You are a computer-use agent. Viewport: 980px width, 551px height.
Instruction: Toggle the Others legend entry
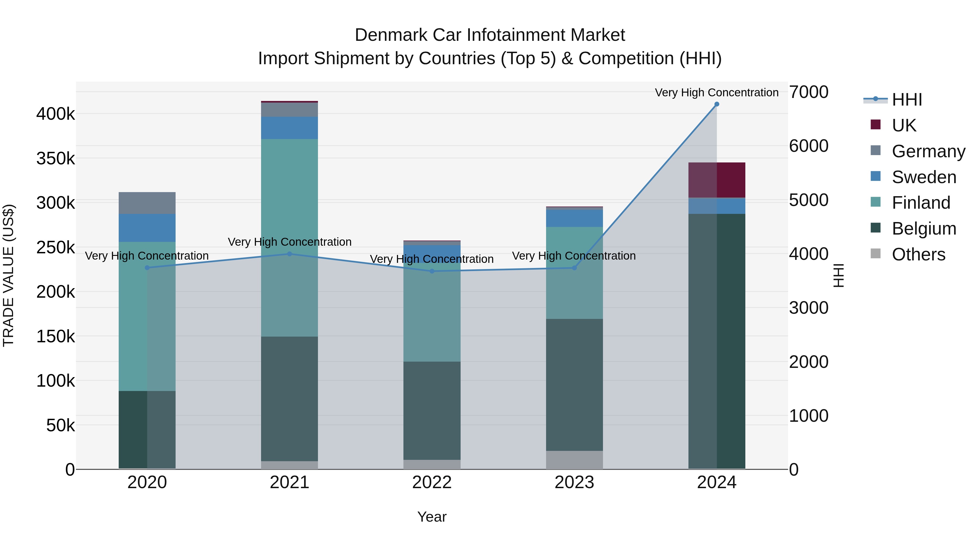pyautogui.click(x=908, y=254)
